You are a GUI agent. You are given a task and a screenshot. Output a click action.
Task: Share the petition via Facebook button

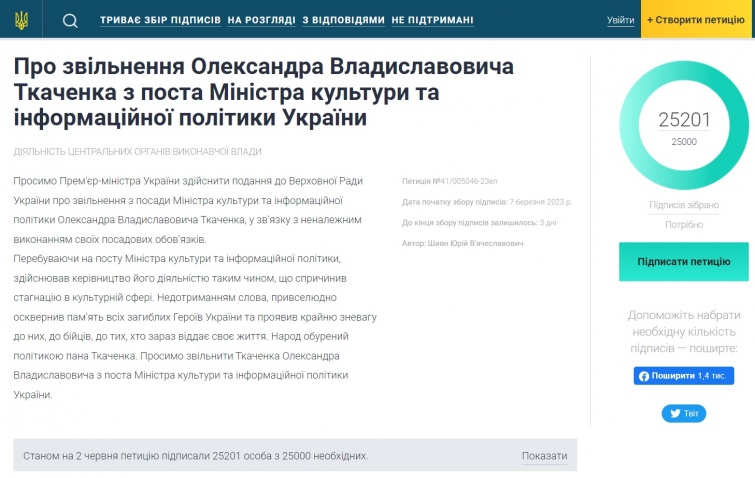(683, 376)
